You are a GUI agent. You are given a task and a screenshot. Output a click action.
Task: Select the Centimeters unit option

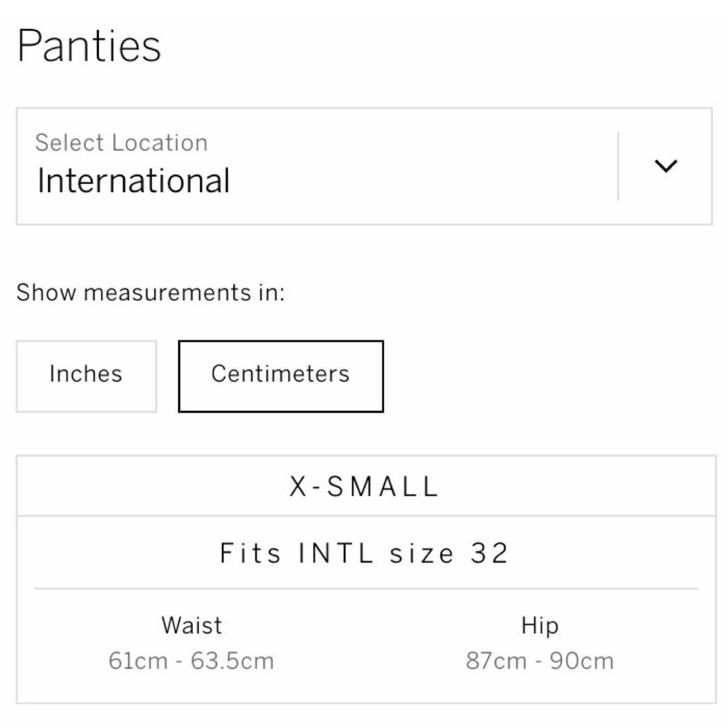pyautogui.click(x=280, y=375)
